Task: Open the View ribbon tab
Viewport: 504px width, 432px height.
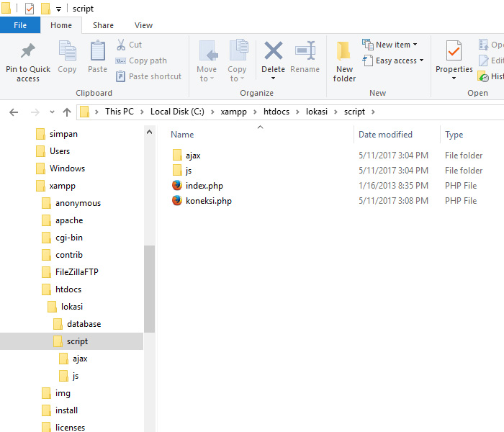Action: pos(143,25)
